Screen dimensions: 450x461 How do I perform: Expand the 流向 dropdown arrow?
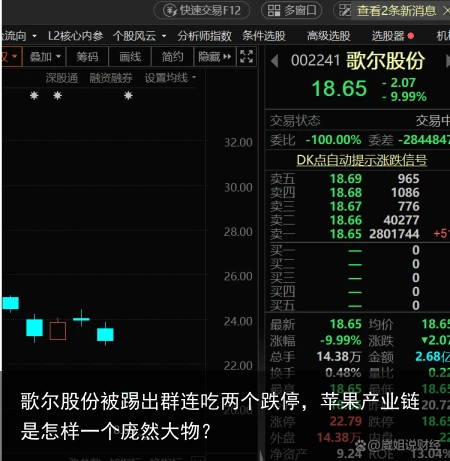click(x=34, y=36)
